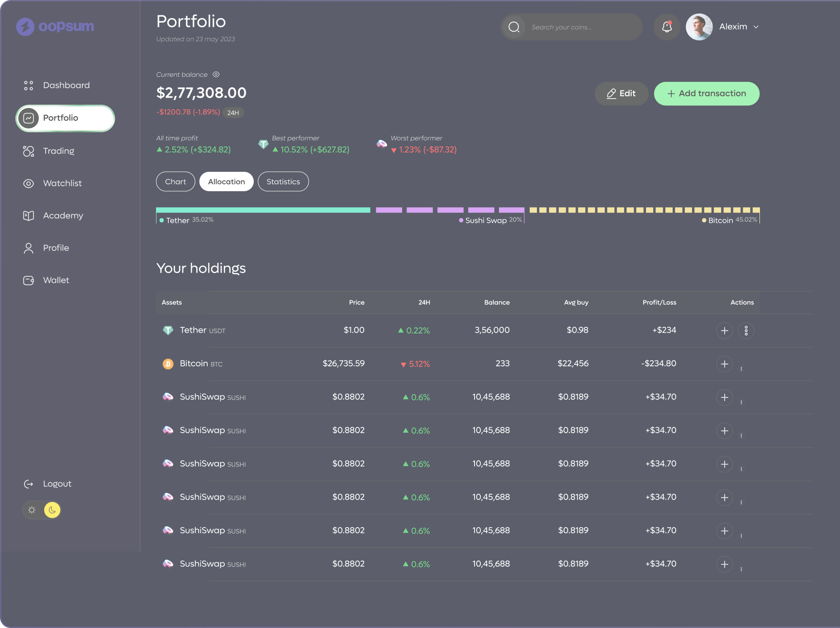
Task: Open the Statistics tab
Action: pos(283,181)
